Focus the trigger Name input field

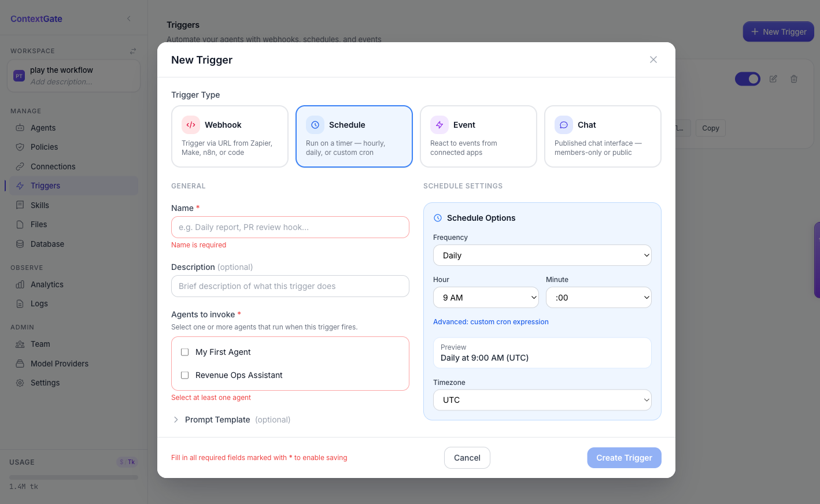point(290,227)
